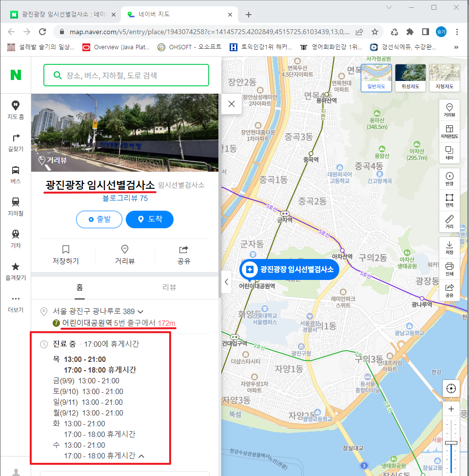Open 즐겨찾기 favorites
Image resolution: width=469 pixels, height=476 pixels.
[16, 271]
